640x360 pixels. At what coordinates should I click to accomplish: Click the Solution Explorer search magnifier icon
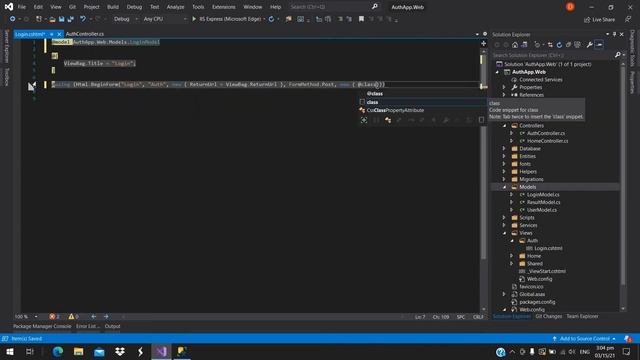[x=618, y=55]
